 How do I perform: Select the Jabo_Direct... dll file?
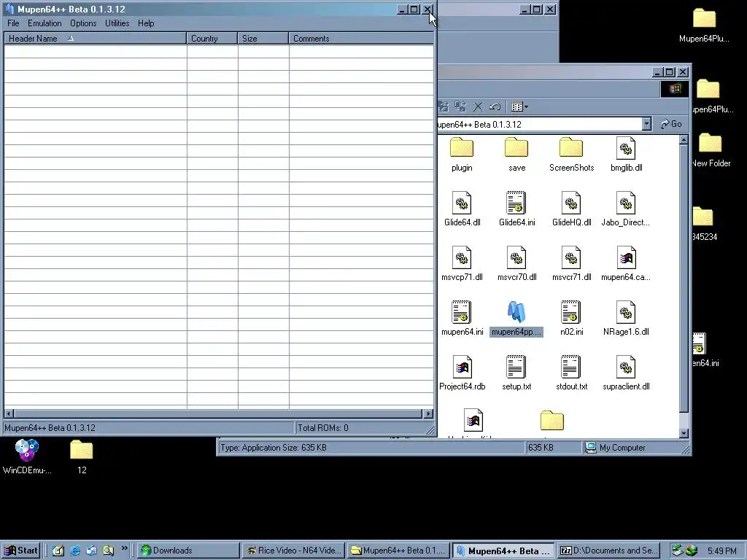tap(625, 209)
